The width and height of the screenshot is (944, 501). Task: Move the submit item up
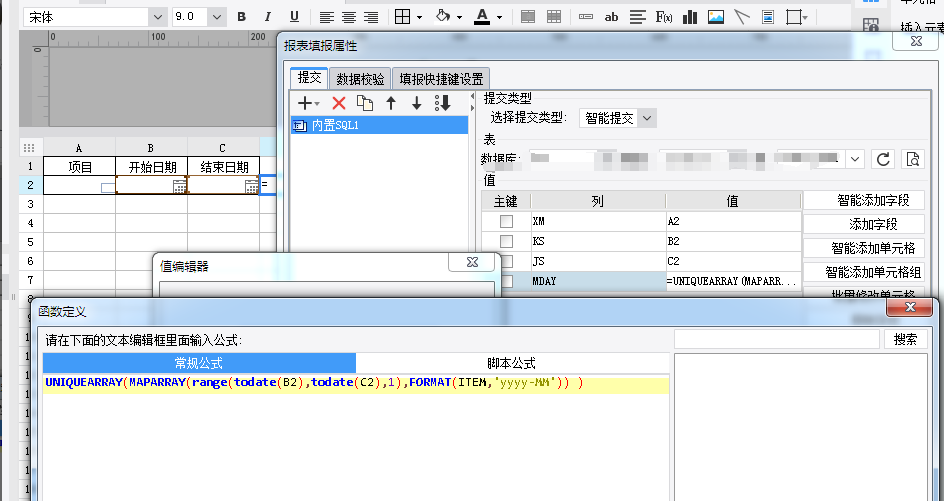tap(391, 104)
